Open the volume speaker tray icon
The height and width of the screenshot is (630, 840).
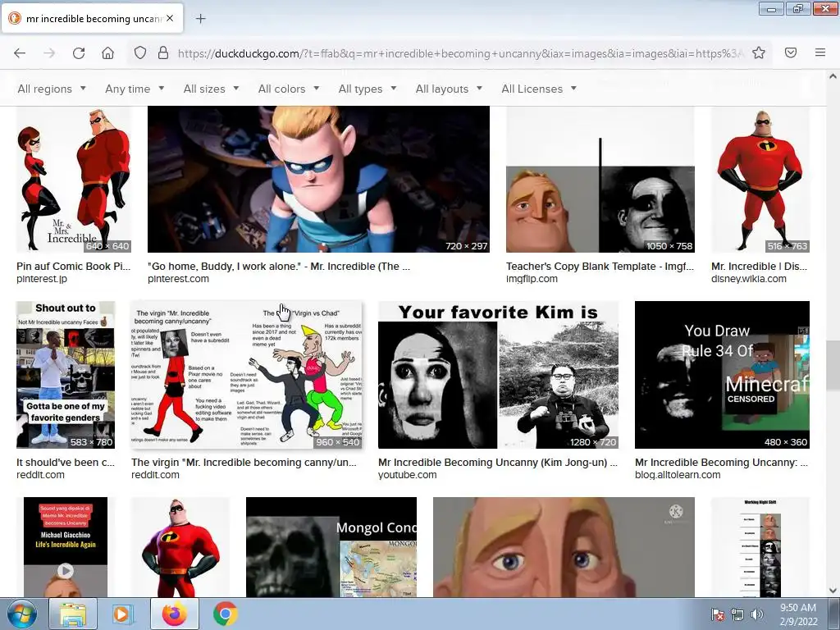point(757,614)
